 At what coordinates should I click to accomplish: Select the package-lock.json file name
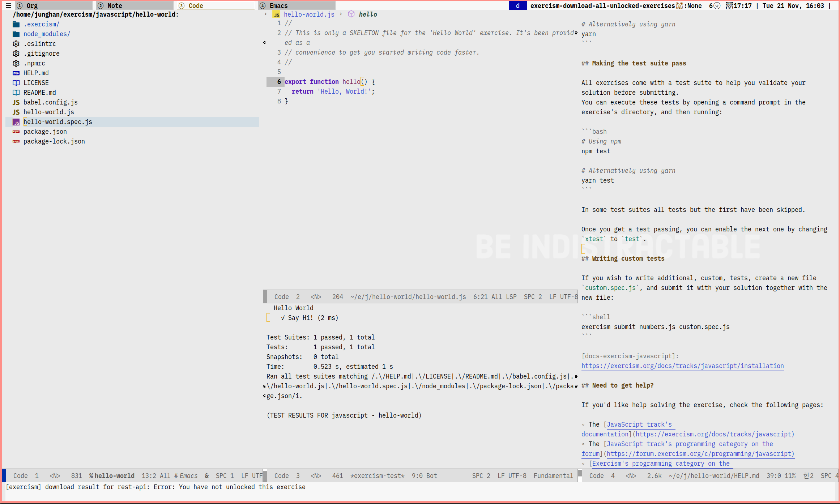(x=54, y=141)
